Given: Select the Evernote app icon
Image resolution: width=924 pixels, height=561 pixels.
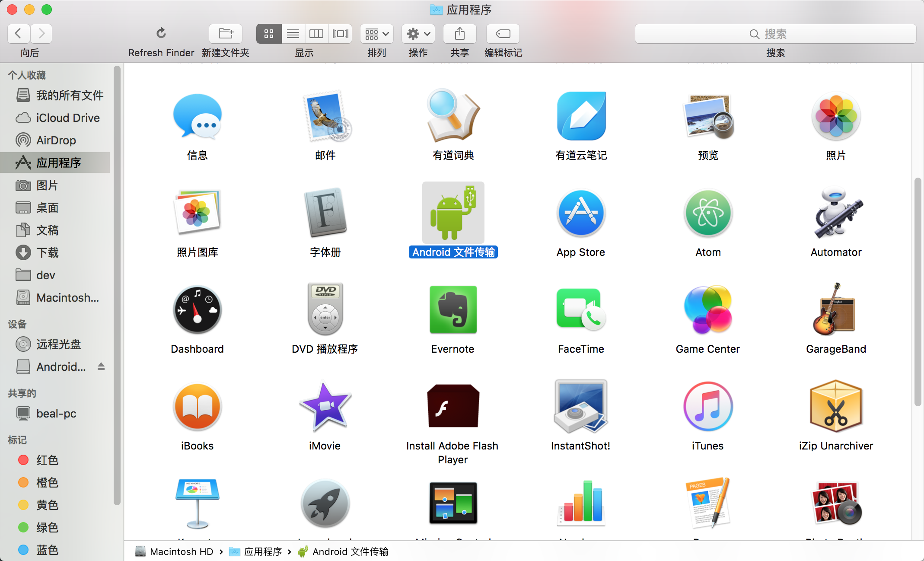Looking at the screenshot, I should coord(453,309).
